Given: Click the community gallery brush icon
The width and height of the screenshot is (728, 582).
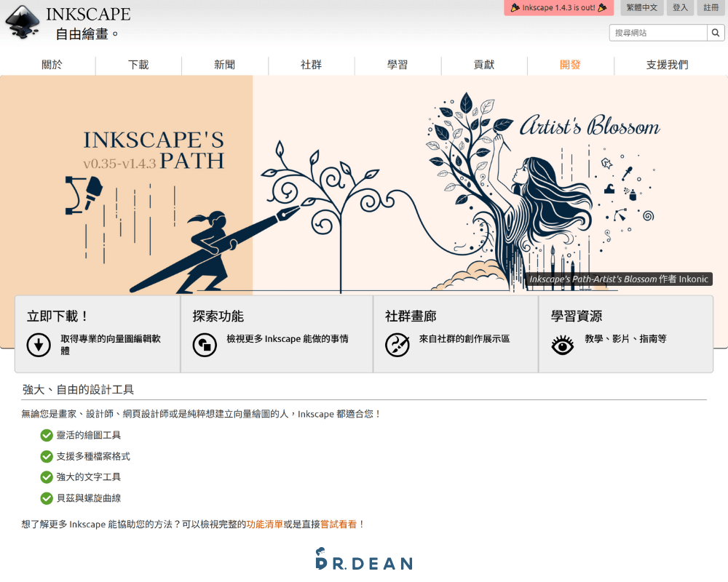Looking at the screenshot, I should 397,345.
